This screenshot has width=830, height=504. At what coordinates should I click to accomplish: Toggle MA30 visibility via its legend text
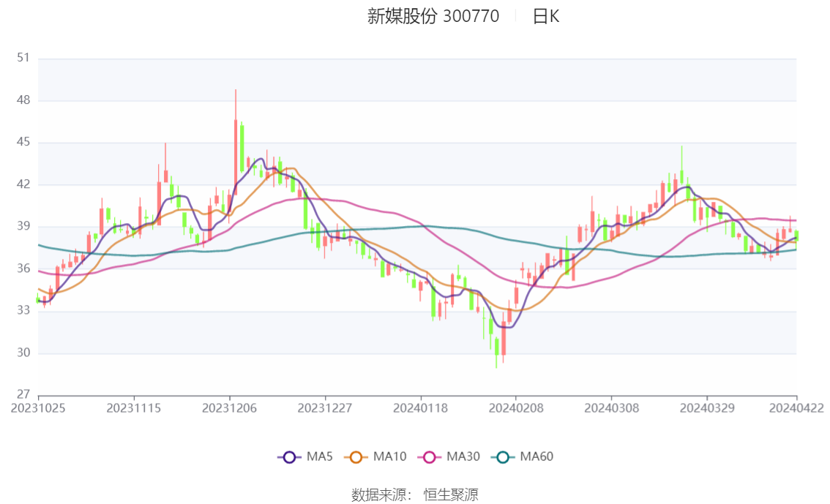click(463, 457)
